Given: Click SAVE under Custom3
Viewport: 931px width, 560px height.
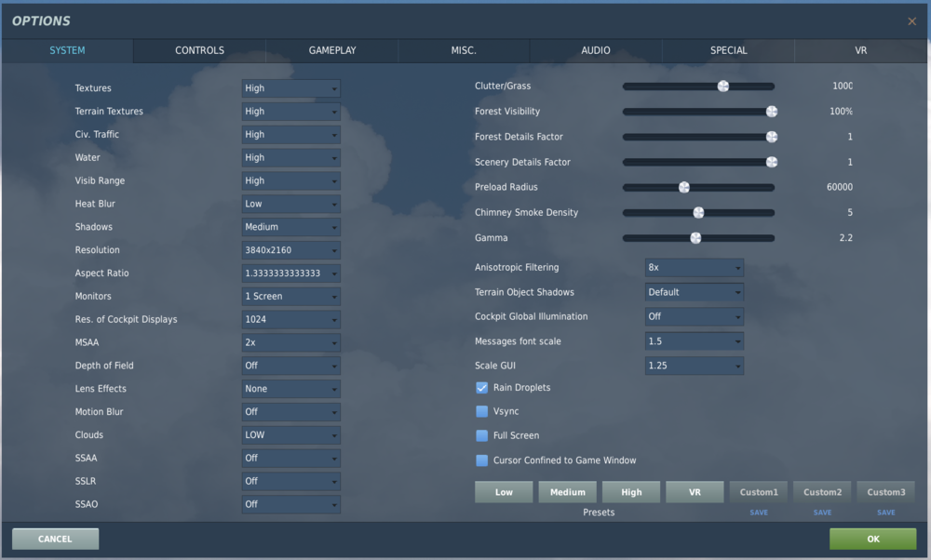Looking at the screenshot, I should point(886,513).
